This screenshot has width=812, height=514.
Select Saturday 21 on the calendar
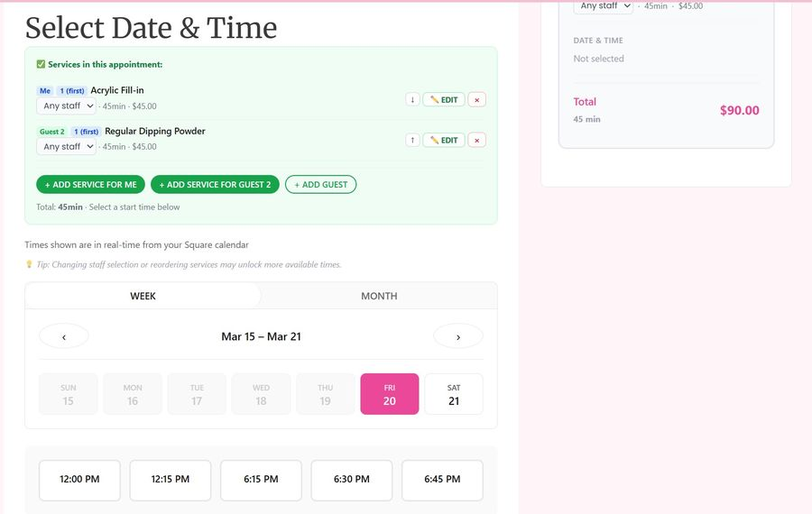(x=454, y=394)
